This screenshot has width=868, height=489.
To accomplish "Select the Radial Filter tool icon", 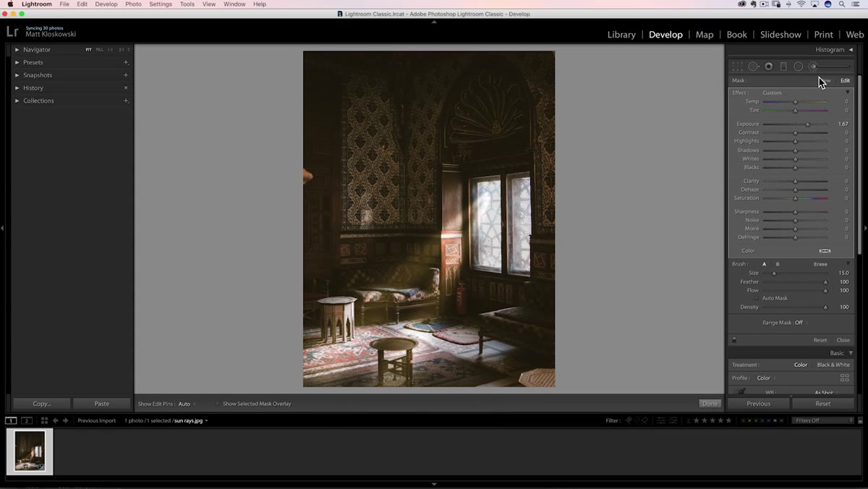I will (x=798, y=67).
